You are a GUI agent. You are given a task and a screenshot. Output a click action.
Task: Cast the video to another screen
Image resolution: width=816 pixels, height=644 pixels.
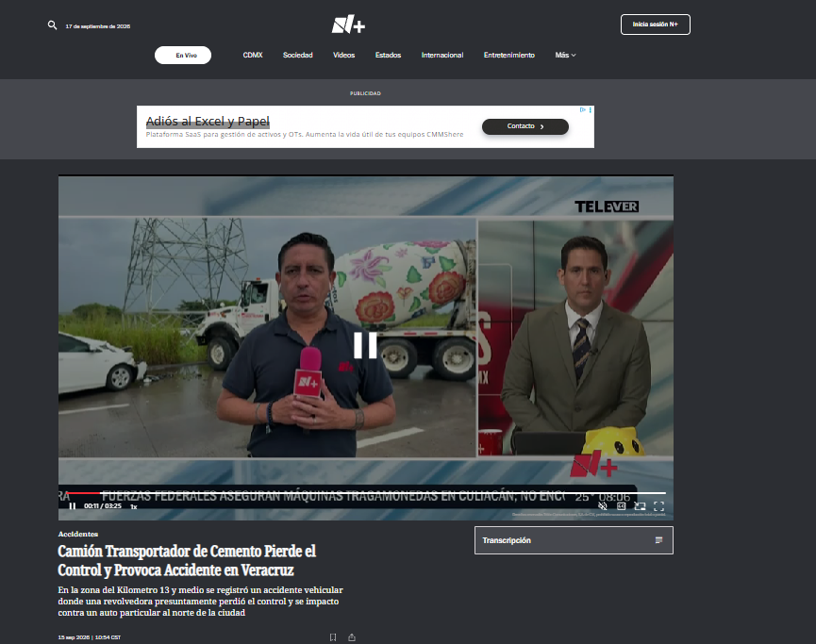pyautogui.click(x=641, y=505)
